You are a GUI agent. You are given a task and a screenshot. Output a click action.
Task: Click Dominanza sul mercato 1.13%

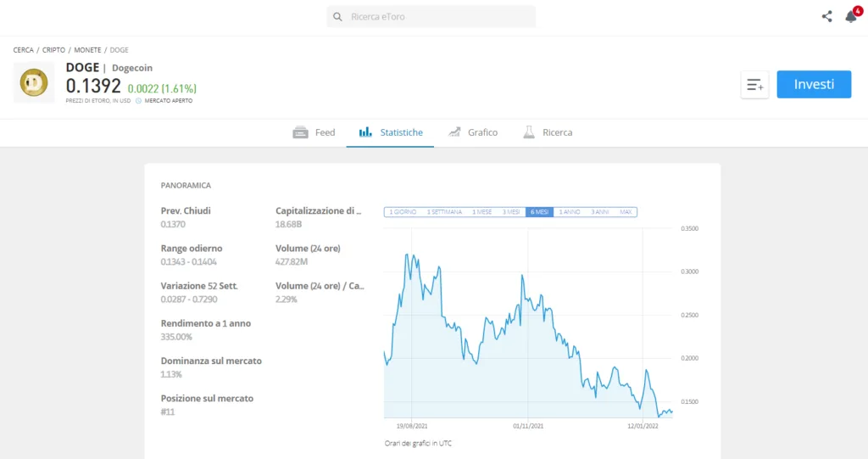pos(171,374)
